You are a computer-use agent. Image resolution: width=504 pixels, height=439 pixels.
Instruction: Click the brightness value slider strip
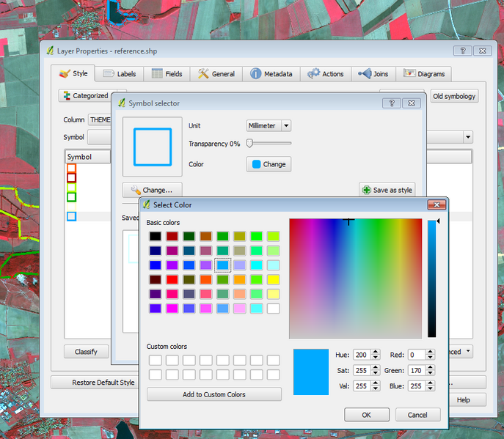point(431,278)
